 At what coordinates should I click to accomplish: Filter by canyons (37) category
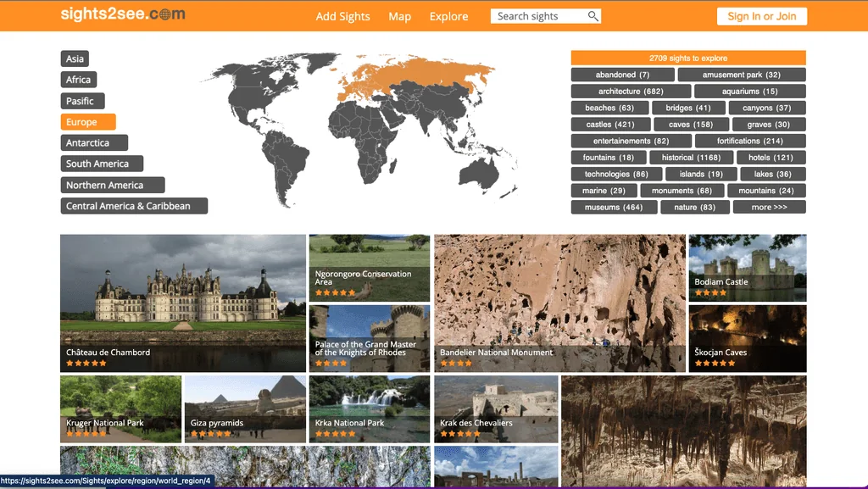click(x=767, y=108)
